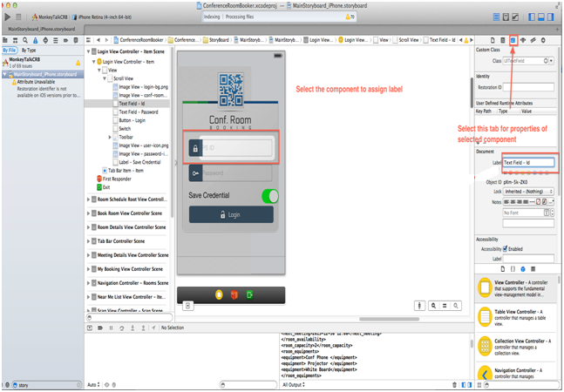Image resolution: width=564 pixels, height=392 pixels.
Task: Open the Breakpoint navigator icon
Action: [x=65, y=40]
